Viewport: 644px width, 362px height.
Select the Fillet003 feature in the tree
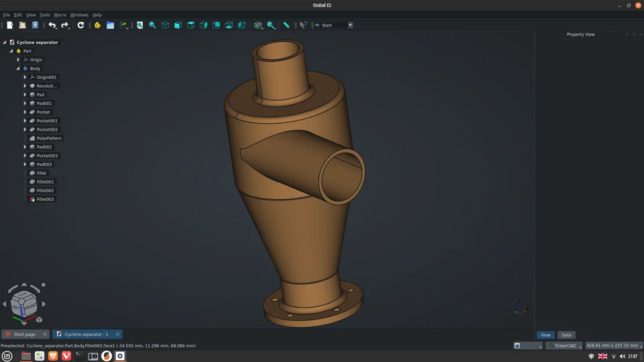click(45, 199)
